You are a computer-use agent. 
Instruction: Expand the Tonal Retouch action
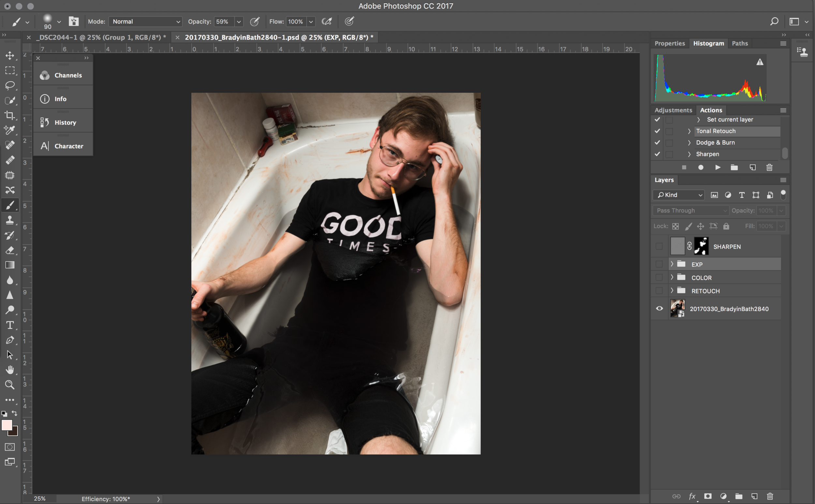click(689, 131)
